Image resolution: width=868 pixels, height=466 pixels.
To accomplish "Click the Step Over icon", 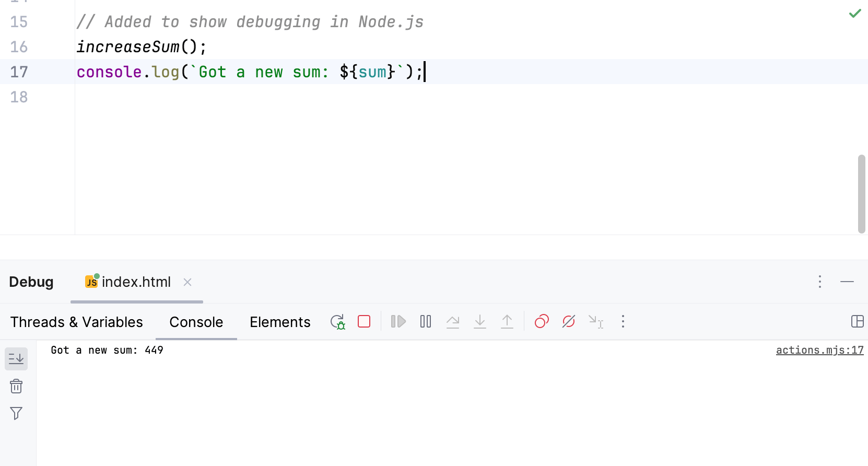I will click(453, 321).
